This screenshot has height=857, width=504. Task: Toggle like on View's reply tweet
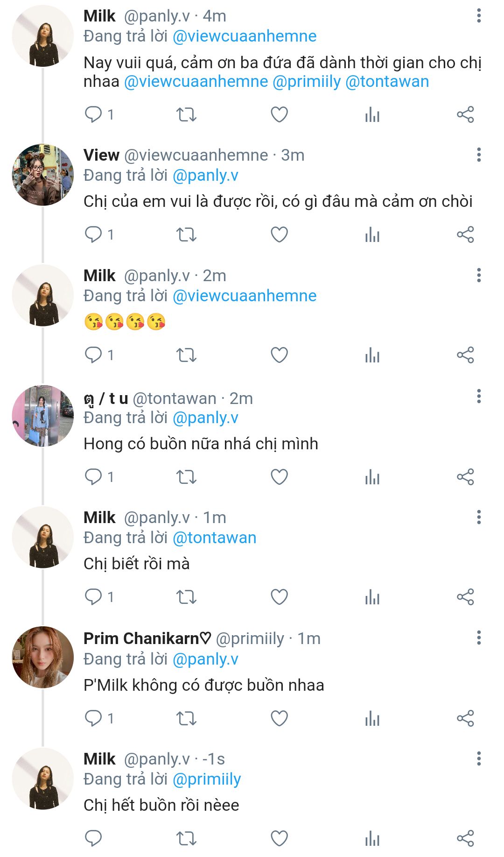pyautogui.click(x=279, y=234)
